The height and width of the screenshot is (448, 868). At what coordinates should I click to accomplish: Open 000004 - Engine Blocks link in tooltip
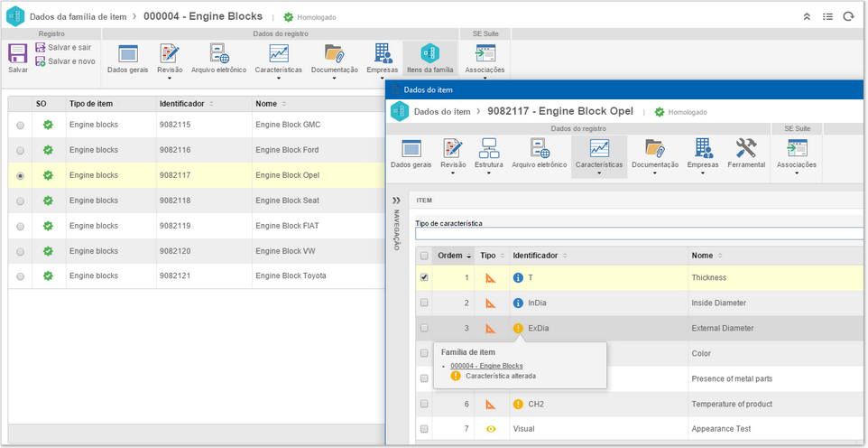coord(486,366)
